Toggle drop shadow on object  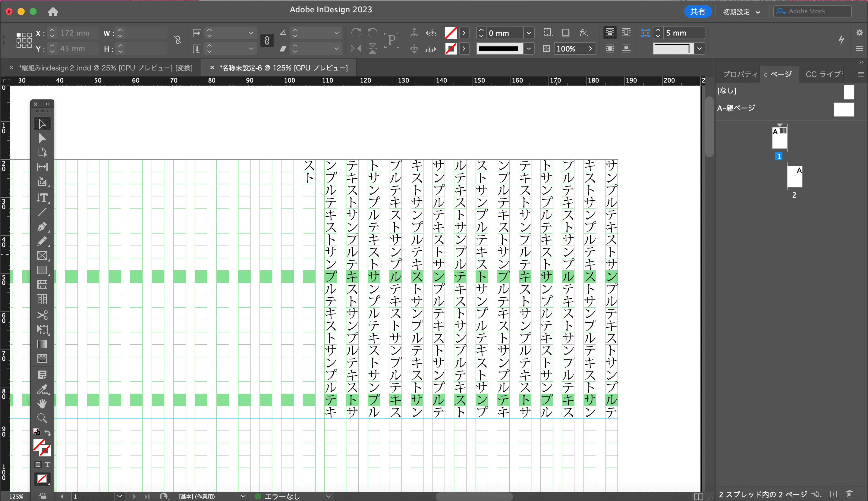tap(565, 33)
